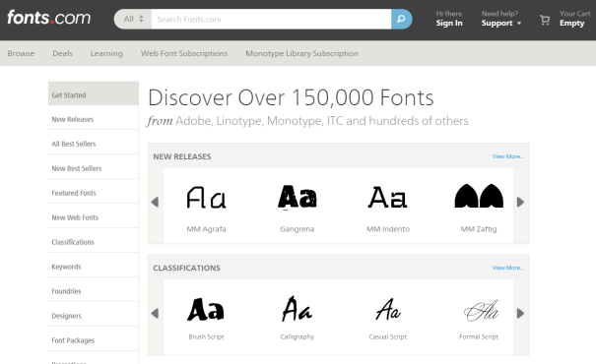Click the Formal Script text label

click(x=479, y=337)
